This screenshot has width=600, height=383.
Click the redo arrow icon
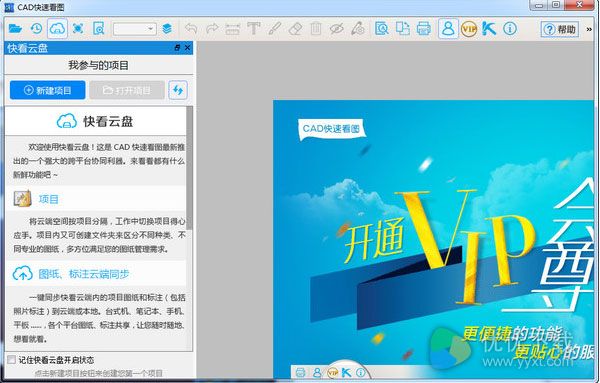[212, 29]
